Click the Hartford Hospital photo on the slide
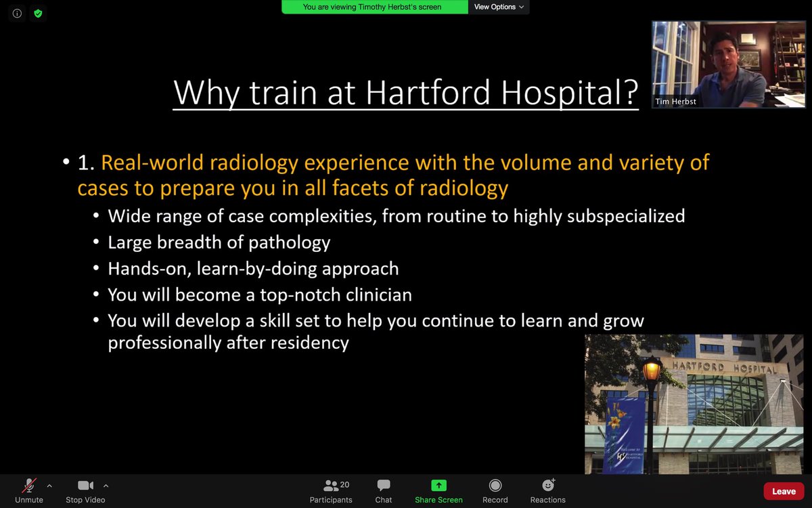Viewport: 812px width, 508px height. pos(694,403)
